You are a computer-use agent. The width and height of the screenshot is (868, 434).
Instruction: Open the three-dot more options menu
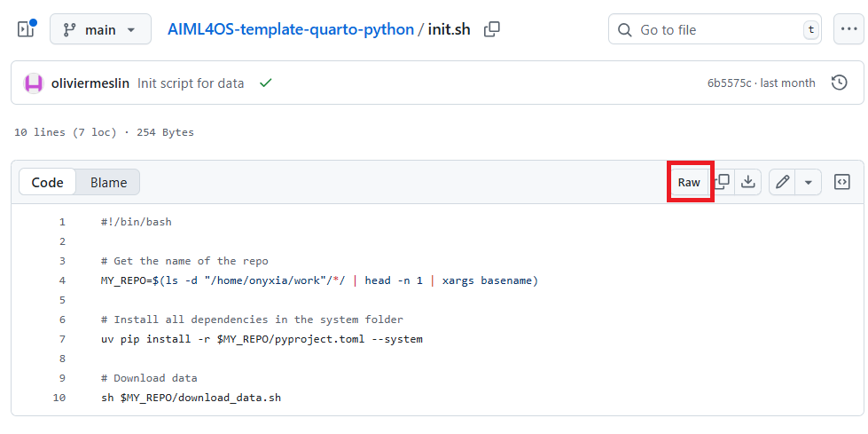(848, 29)
